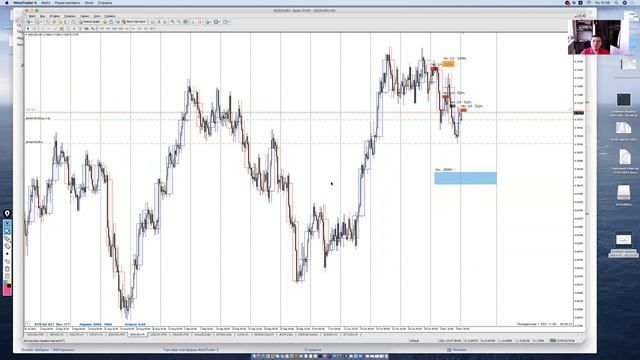640x360 pixels.
Task: Open the Terminal panel toolbar icon
Action: point(67,22)
